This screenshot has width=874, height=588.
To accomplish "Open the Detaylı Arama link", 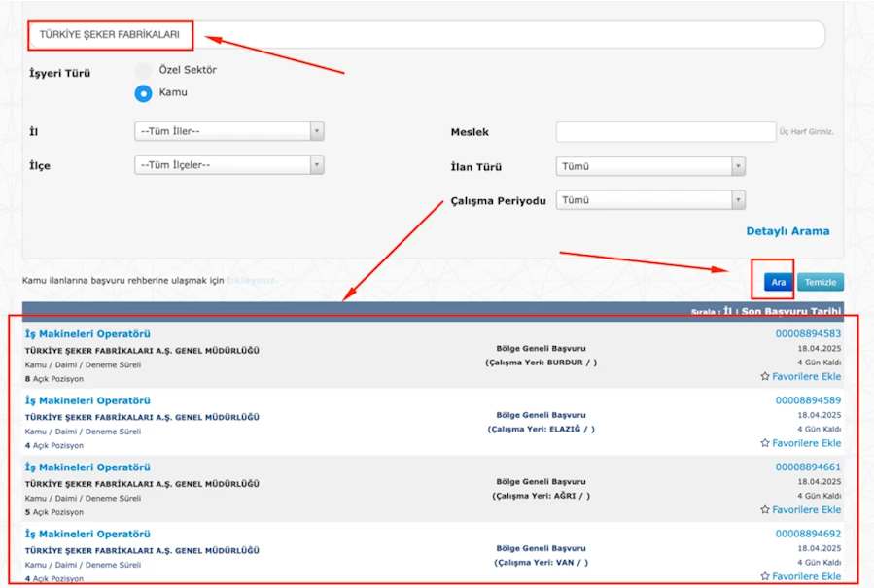I will tap(787, 231).
